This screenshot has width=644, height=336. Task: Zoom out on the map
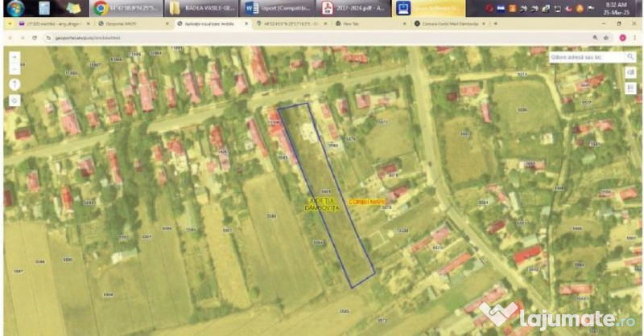coord(14,68)
